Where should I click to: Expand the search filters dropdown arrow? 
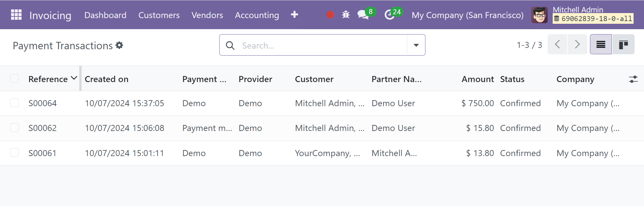point(416,45)
